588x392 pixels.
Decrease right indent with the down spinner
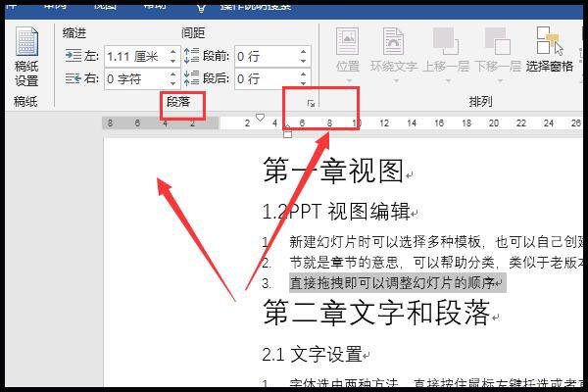172,83
